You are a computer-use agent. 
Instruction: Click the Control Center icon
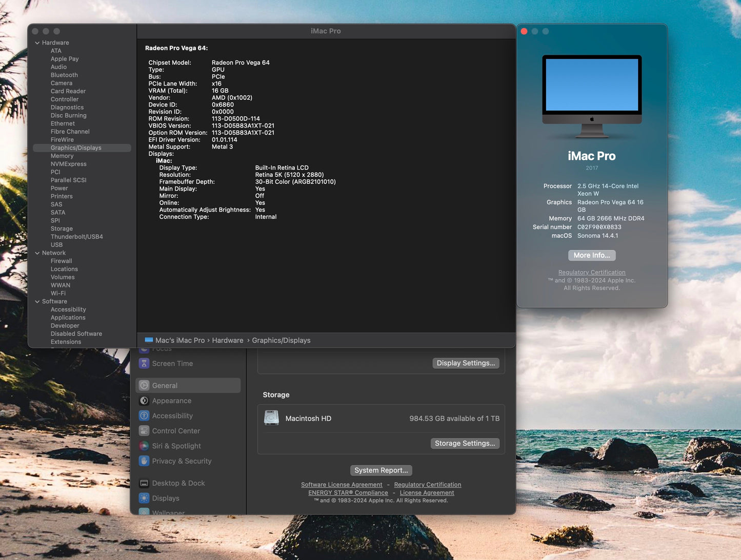[x=144, y=431]
